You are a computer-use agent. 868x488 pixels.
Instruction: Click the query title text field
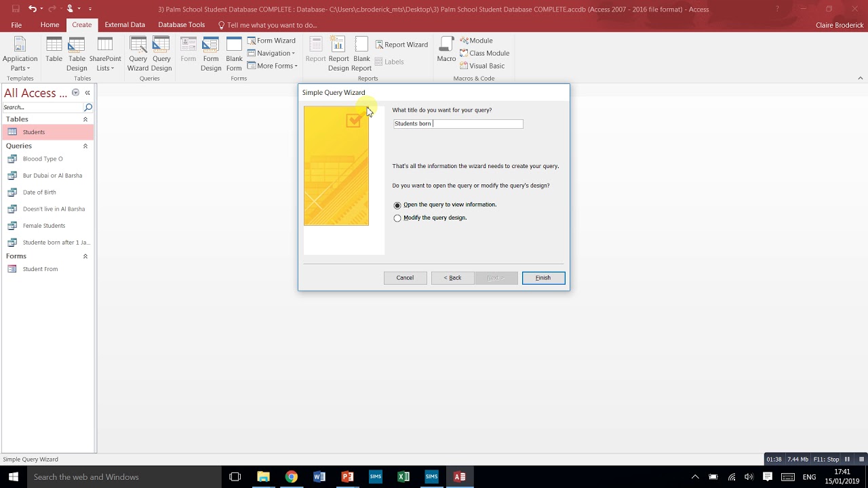pyautogui.click(x=458, y=123)
